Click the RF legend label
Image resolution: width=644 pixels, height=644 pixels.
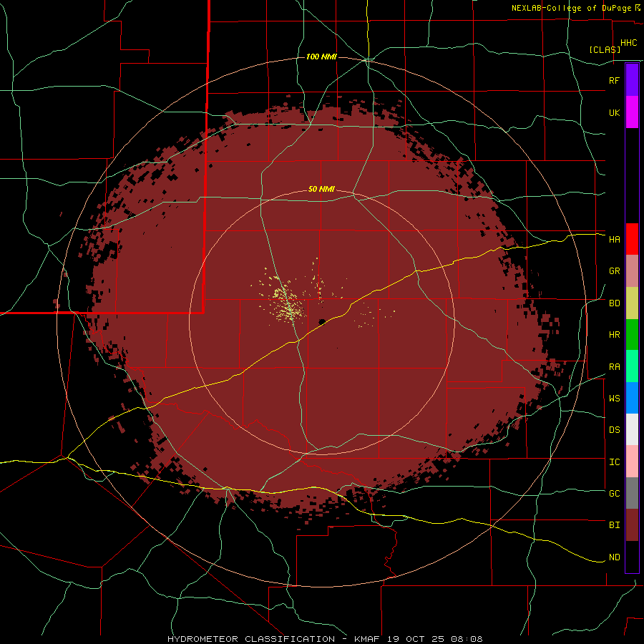click(x=614, y=80)
